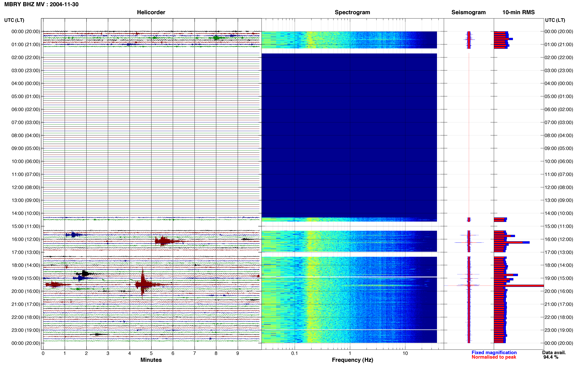
Task: Click the 'Helicorder' panel heading
Action: tap(151, 12)
